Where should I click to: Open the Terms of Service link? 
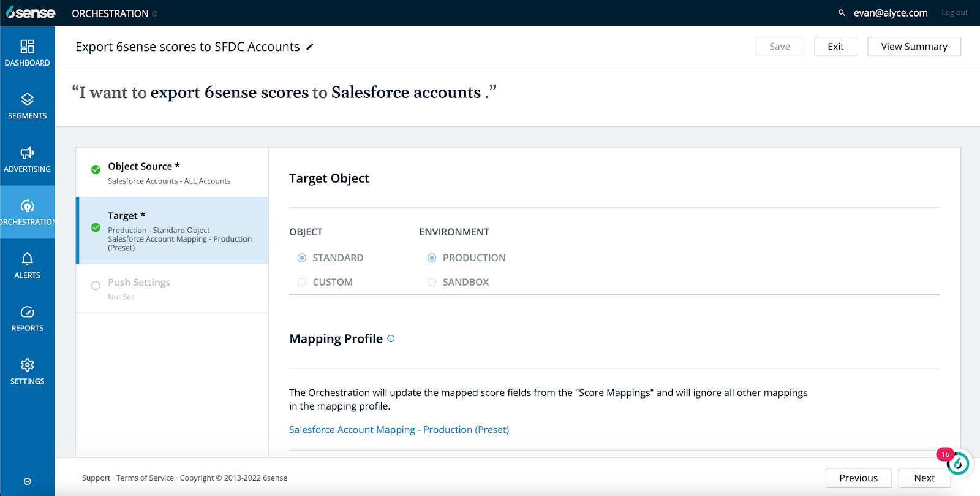tap(145, 478)
